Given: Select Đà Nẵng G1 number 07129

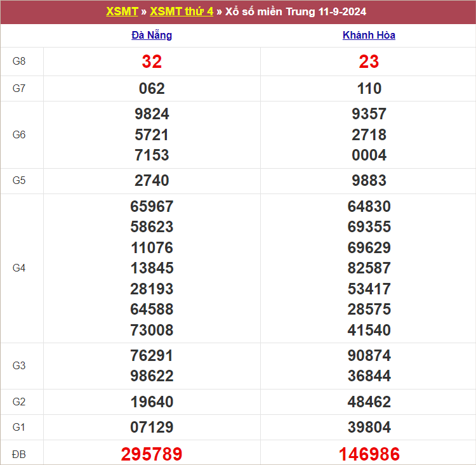Looking at the screenshot, I should (152, 428).
